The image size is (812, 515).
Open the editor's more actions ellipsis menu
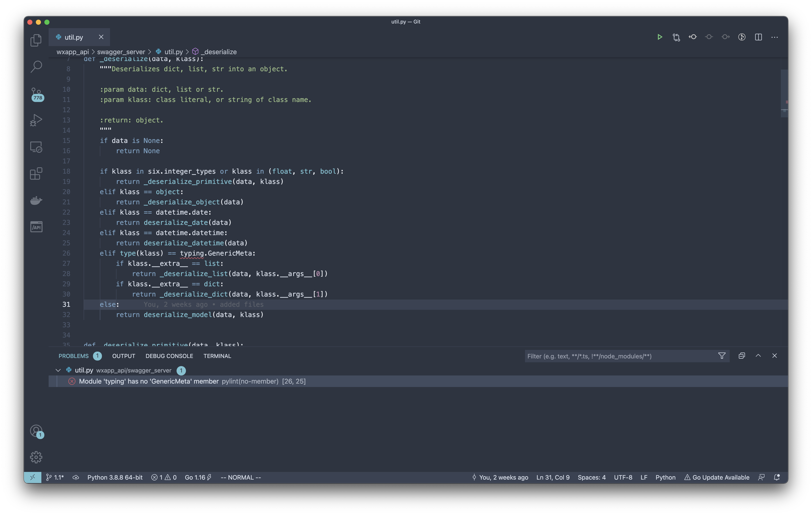coord(774,37)
